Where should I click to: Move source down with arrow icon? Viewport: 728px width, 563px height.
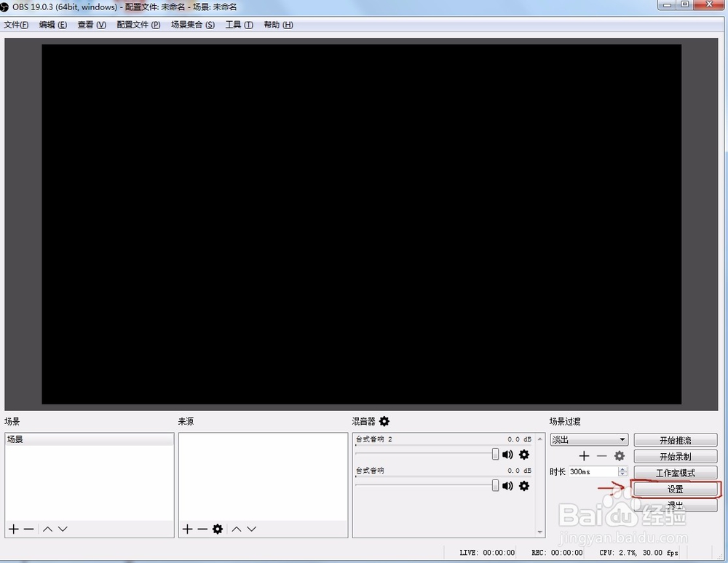(x=252, y=529)
